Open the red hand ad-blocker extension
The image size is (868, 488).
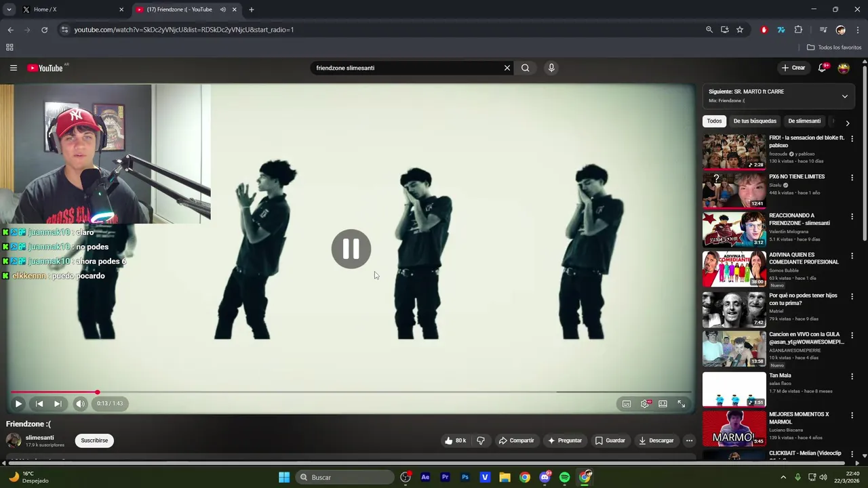click(764, 30)
